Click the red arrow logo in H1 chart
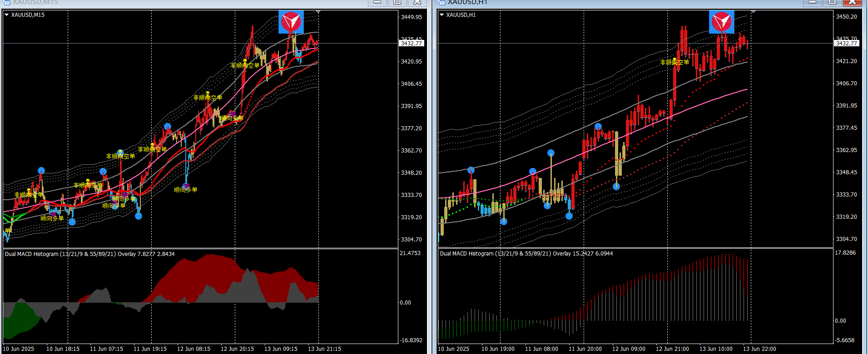Viewport: 868px width, 354px height. click(722, 22)
